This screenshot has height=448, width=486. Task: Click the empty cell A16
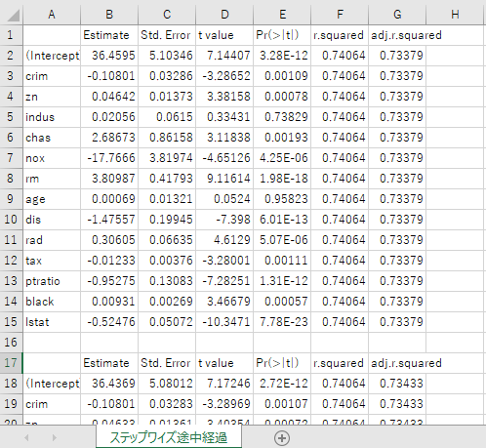pyautogui.click(x=52, y=343)
